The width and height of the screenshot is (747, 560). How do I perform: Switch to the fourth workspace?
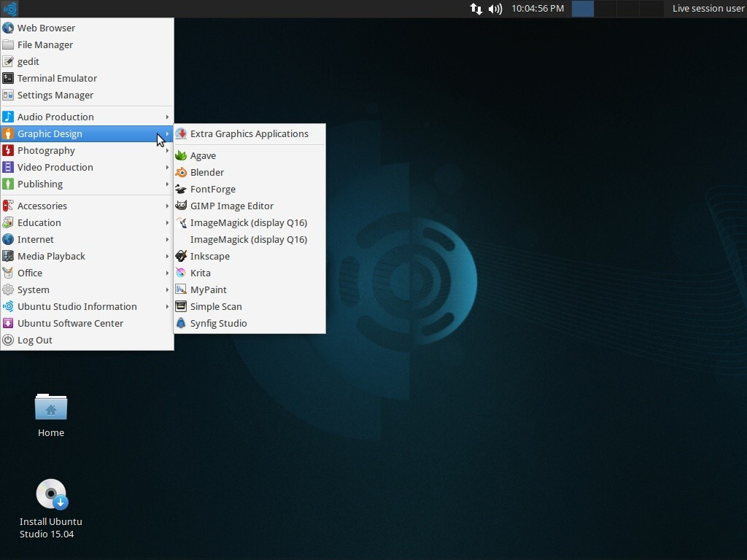pyautogui.click(x=651, y=9)
